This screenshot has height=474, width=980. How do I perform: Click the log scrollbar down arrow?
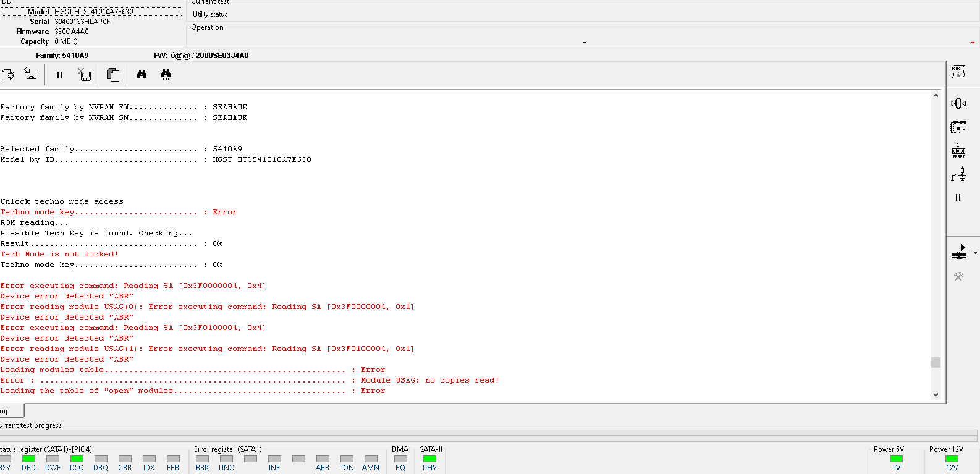pyautogui.click(x=936, y=394)
